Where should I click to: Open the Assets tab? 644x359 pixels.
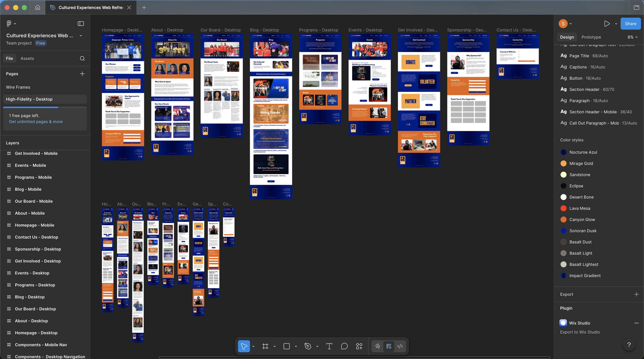[x=27, y=58]
